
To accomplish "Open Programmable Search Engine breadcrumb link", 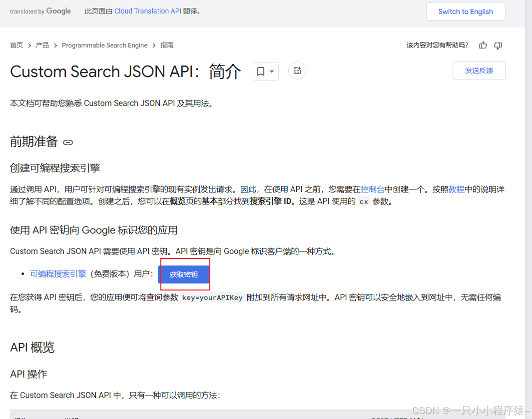I will tap(104, 45).
